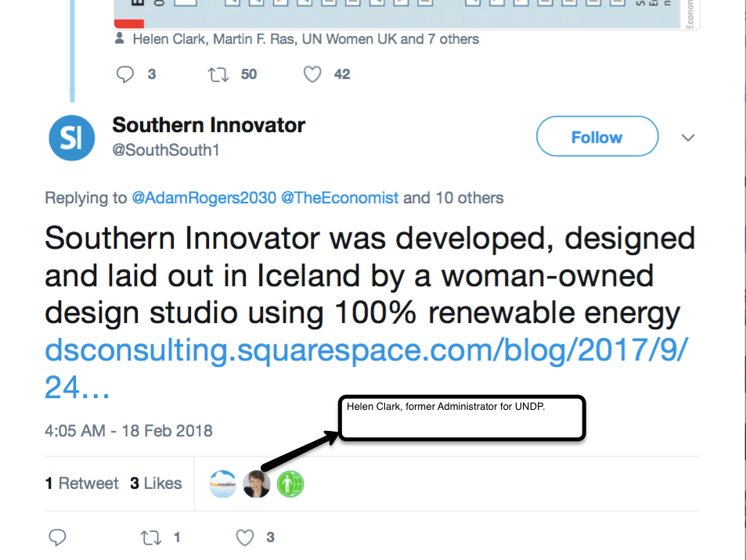The image size is (746, 560).
Task: View the 1 Retweet list
Action: pos(81,483)
